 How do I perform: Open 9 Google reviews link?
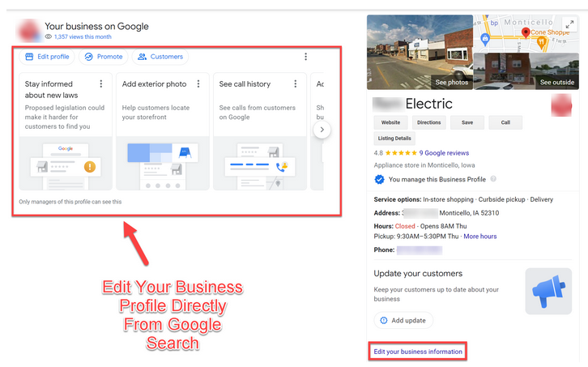click(444, 153)
